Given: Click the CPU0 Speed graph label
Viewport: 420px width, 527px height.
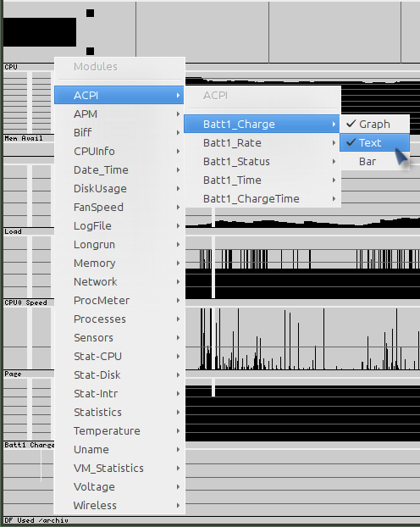Looking at the screenshot, I should click(x=26, y=302).
